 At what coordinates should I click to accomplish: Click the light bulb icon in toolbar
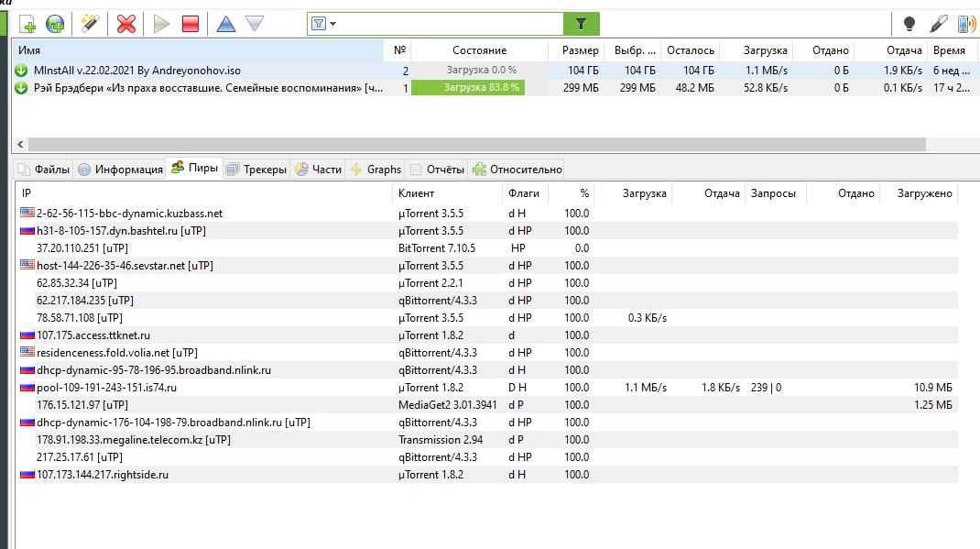909,24
